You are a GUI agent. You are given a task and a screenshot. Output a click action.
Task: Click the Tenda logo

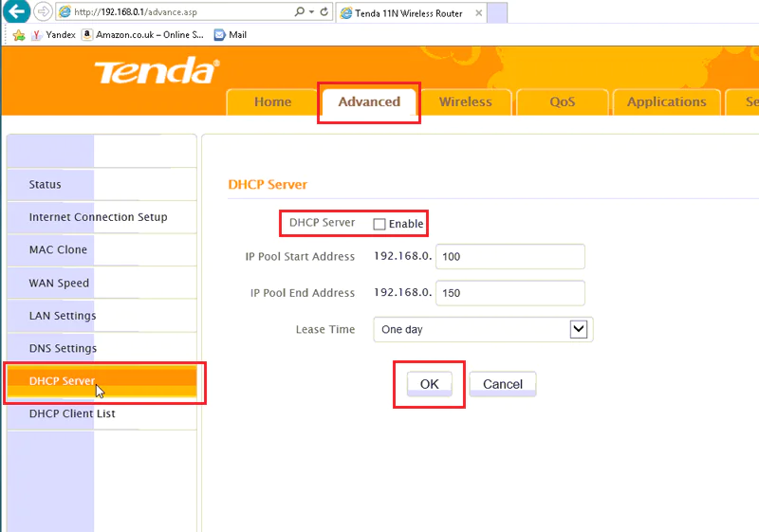coord(157,71)
